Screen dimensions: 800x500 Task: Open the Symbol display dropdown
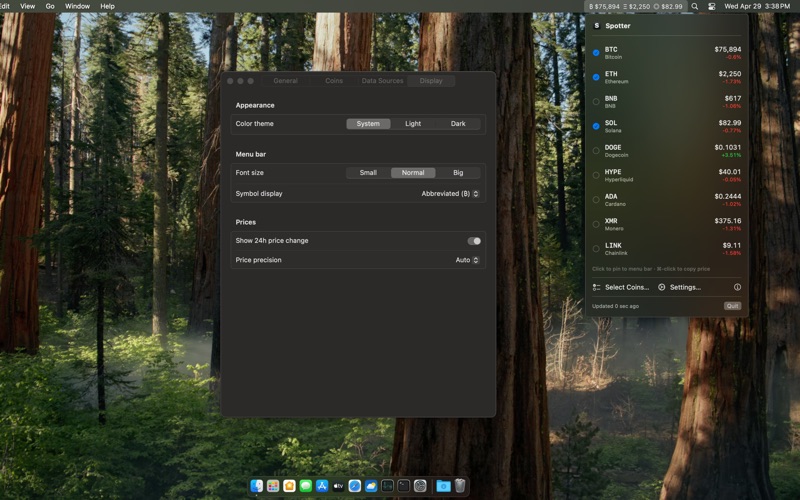tap(450, 194)
